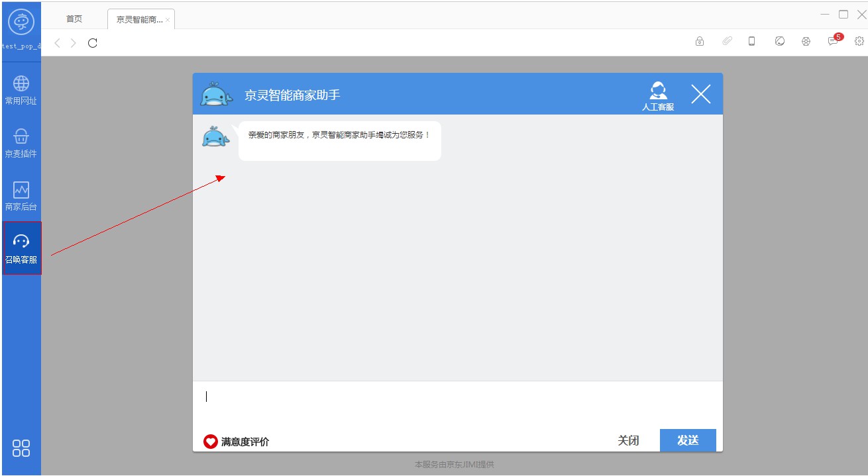868x476 pixels.
Task: Open the 京麦插件 plugin basket
Action: [x=21, y=143]
